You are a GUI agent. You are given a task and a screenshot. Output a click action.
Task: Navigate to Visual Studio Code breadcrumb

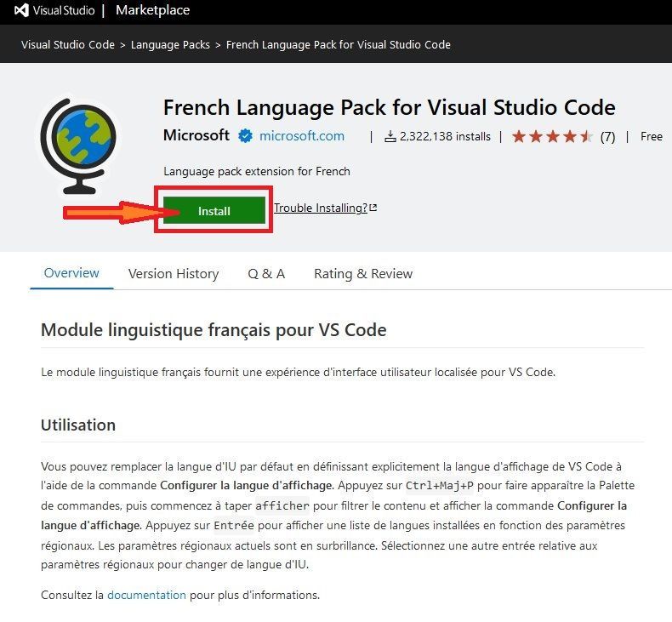68,44
